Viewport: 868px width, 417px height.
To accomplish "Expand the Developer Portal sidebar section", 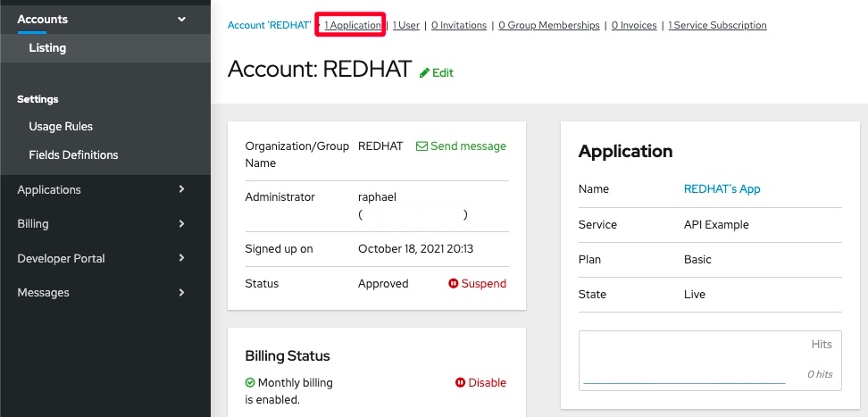I will [182, 258].
